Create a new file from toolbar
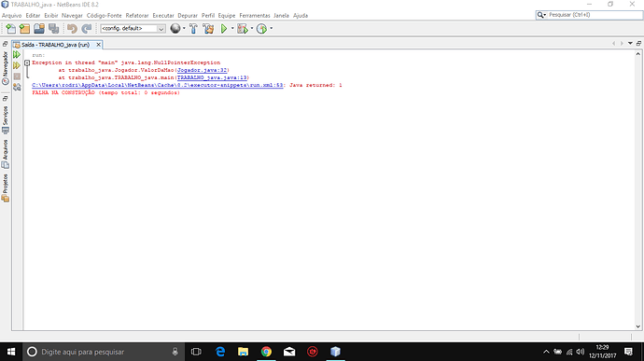644x361 pixels. pyautogui.click(x=10, y=28)
